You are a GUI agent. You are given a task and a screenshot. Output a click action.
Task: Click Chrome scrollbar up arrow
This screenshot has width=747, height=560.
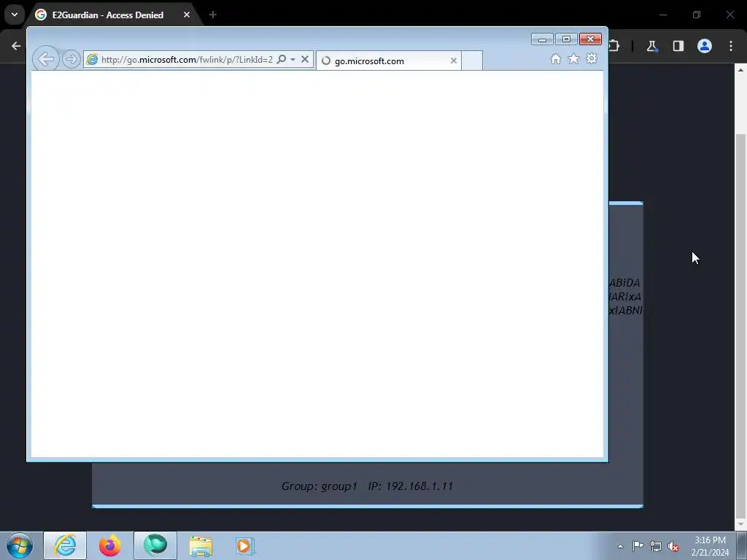coord(741,69)
